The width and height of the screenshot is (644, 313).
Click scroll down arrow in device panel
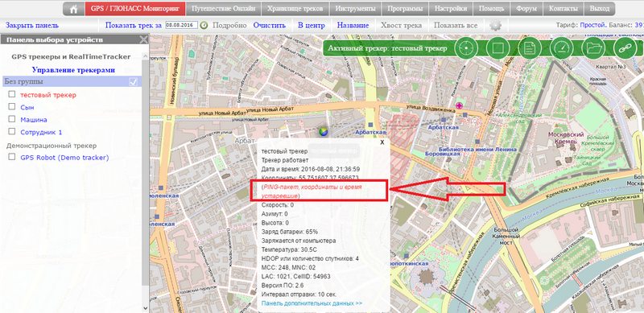point(145,307)
